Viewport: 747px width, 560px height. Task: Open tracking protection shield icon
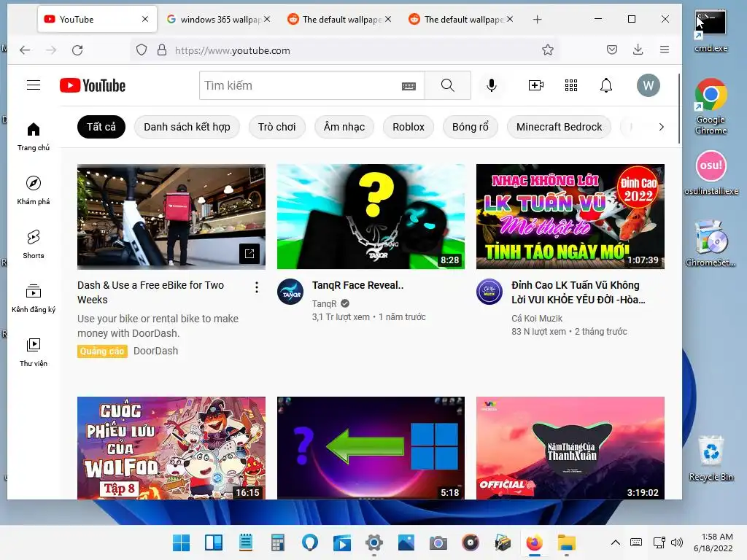click(x=141, y=50)
